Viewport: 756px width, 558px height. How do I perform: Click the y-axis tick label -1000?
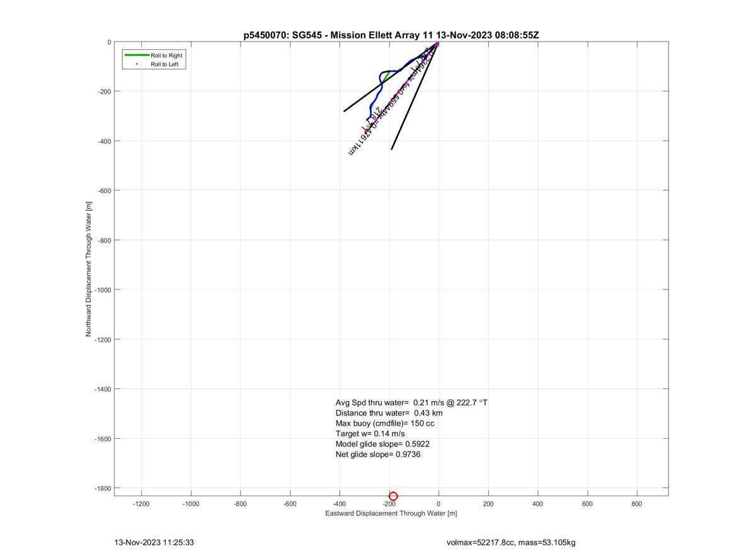pyautogui.click(x=102, y=290)
